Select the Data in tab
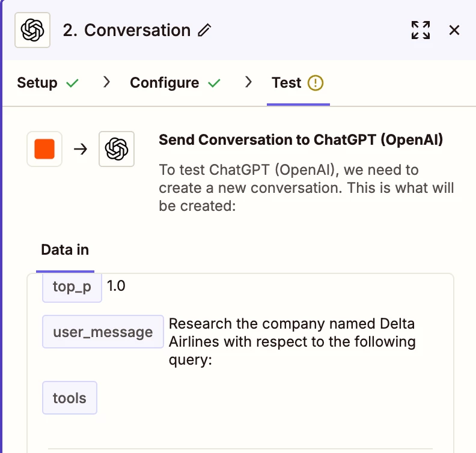Image resolution: width=476 pixels, height=453 pixels. [x=65, y=249]
